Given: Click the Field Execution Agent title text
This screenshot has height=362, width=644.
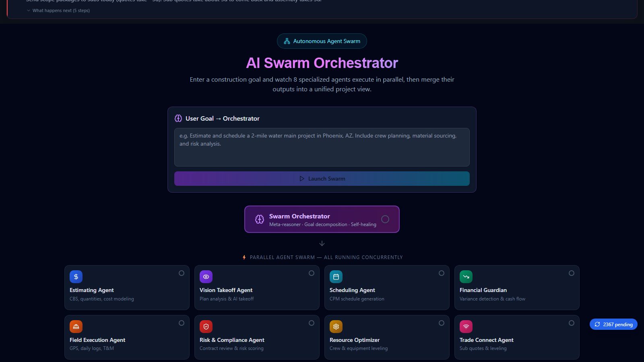Looking at the screenshot, I should click(x=97, y=340).
